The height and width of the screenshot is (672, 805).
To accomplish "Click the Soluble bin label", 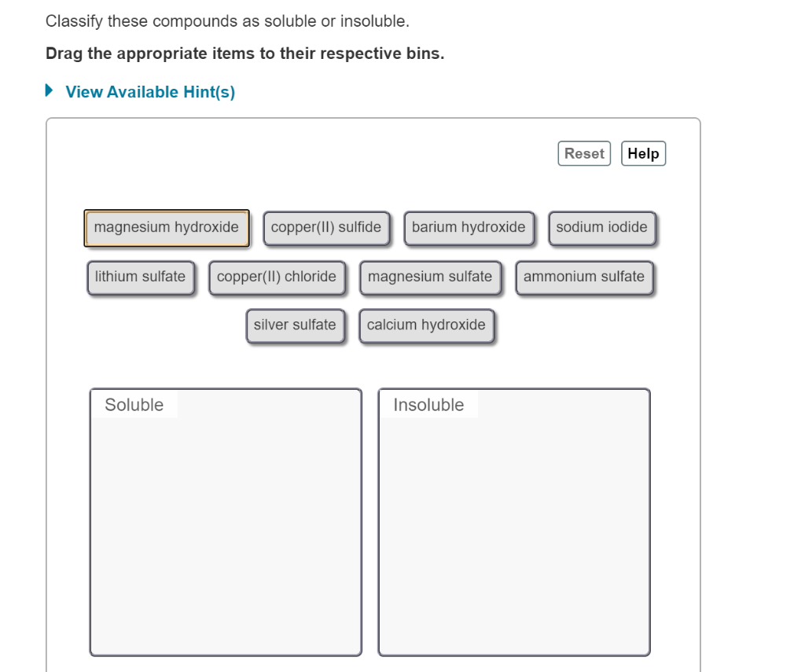I will click(134, 406).
